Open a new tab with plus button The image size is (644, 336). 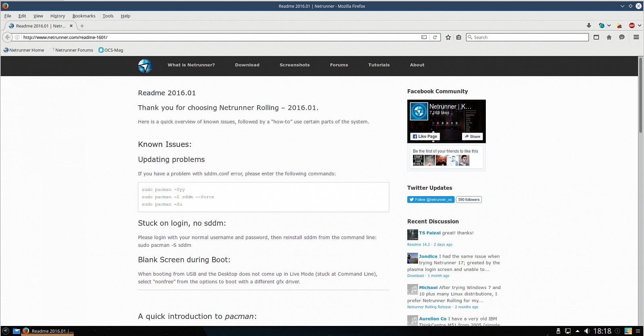coord(82,26)
